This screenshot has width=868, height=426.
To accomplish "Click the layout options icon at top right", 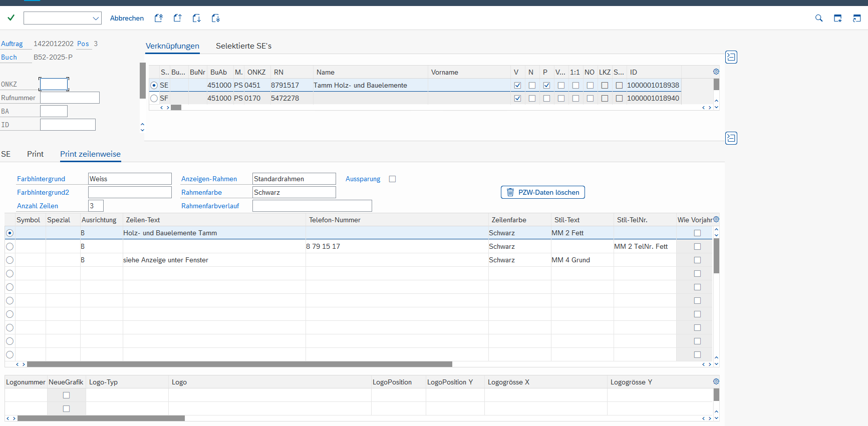I will [857, 18].
